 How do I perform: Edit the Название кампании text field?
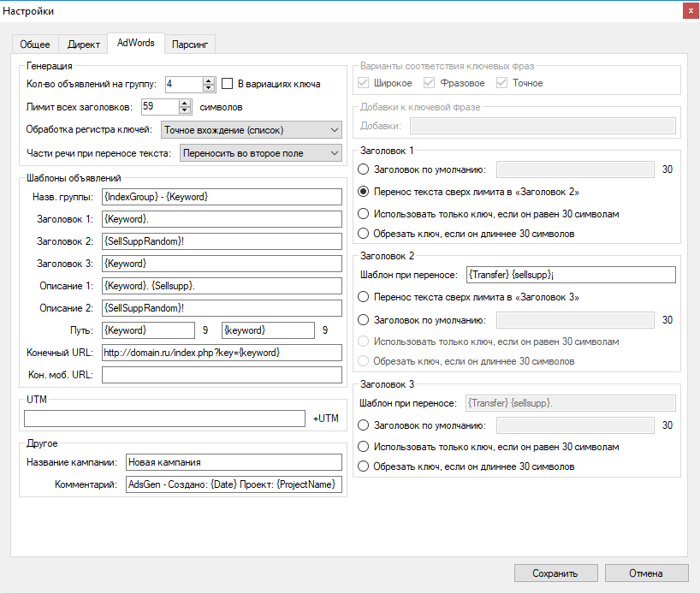234,461
